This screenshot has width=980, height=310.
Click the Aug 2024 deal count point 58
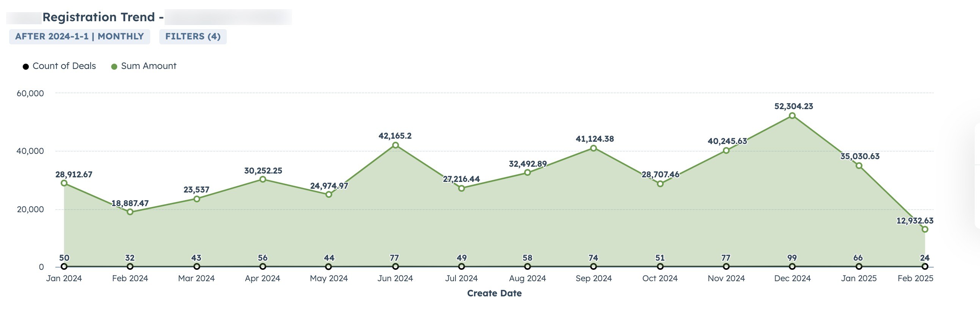(x=527, y=267)
